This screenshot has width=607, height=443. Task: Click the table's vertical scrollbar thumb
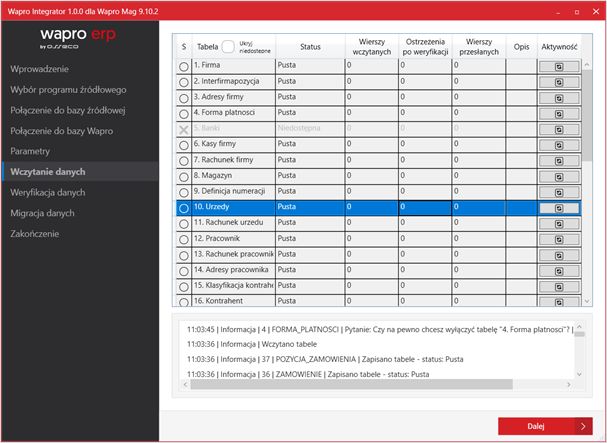click(x=588, y=110)
